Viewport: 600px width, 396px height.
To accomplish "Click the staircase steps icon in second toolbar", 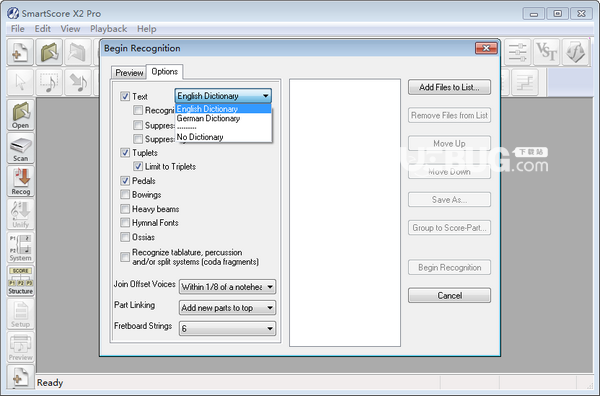I will [x=525, y=82].
